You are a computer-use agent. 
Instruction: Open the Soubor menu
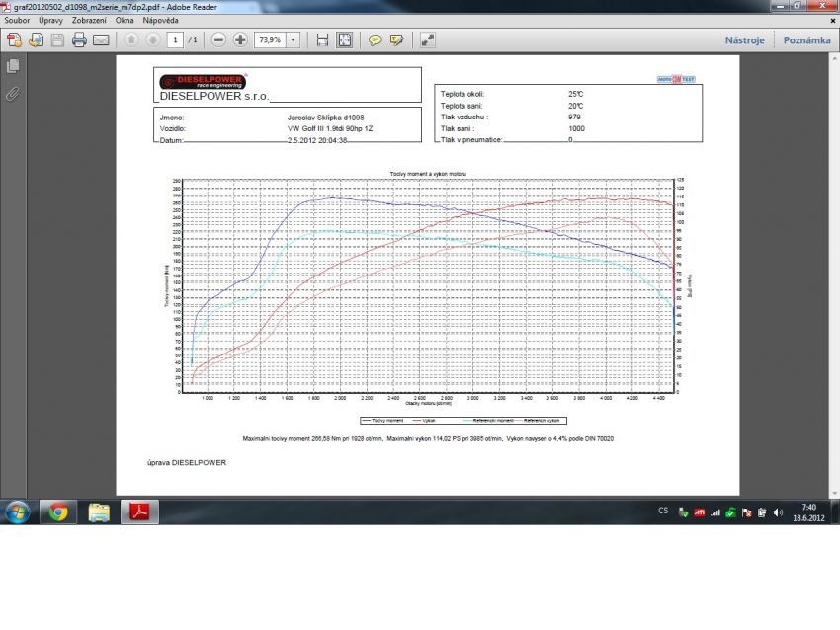17,21
